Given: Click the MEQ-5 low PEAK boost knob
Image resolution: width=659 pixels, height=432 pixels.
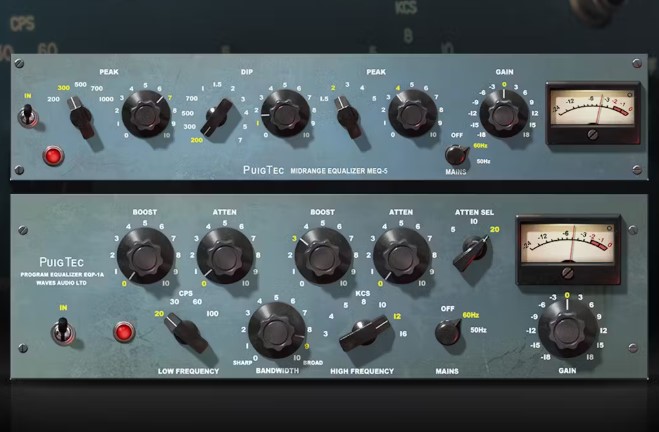Looking at the screenshot, I should coord(146,114).
